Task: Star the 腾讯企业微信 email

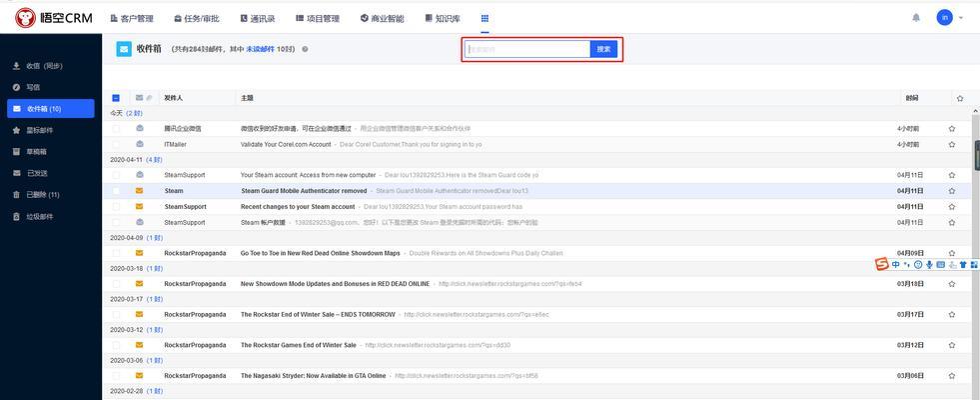Action: 952,128
